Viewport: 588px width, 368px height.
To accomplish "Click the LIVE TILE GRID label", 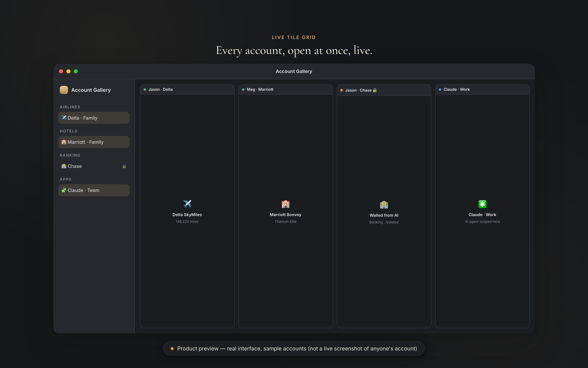I will point(294,37).
